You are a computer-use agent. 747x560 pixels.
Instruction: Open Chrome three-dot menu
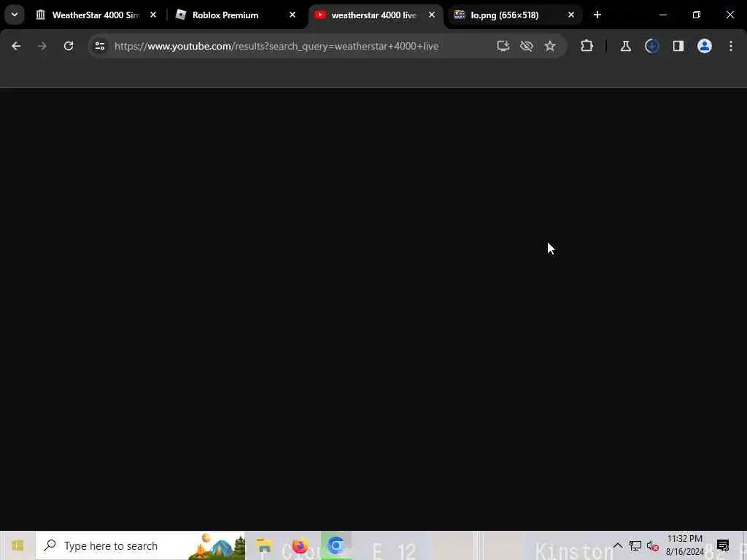(x=731, y=46)
